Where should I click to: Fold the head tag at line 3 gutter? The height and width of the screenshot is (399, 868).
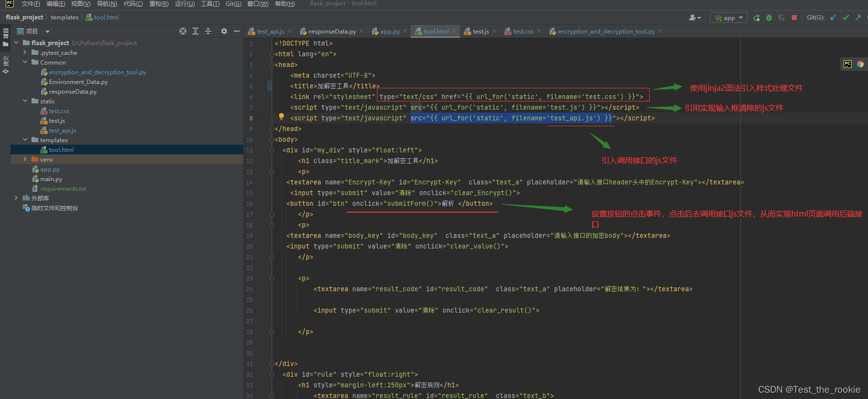click(x=272, y=65)
